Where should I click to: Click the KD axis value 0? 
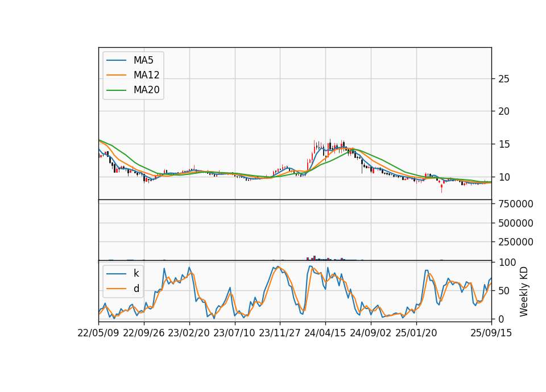click(x=501, y=319)
